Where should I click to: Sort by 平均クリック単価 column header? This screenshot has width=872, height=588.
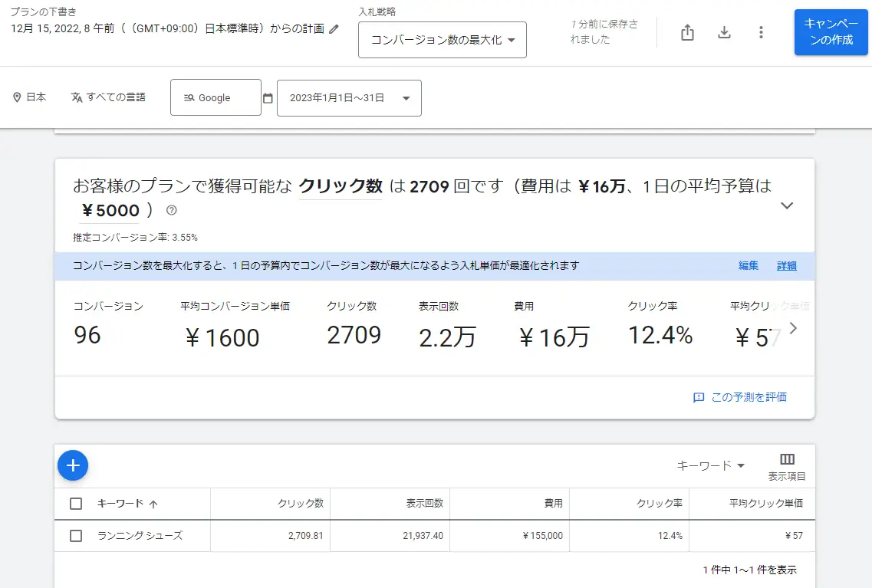click(x=766, y=504)
